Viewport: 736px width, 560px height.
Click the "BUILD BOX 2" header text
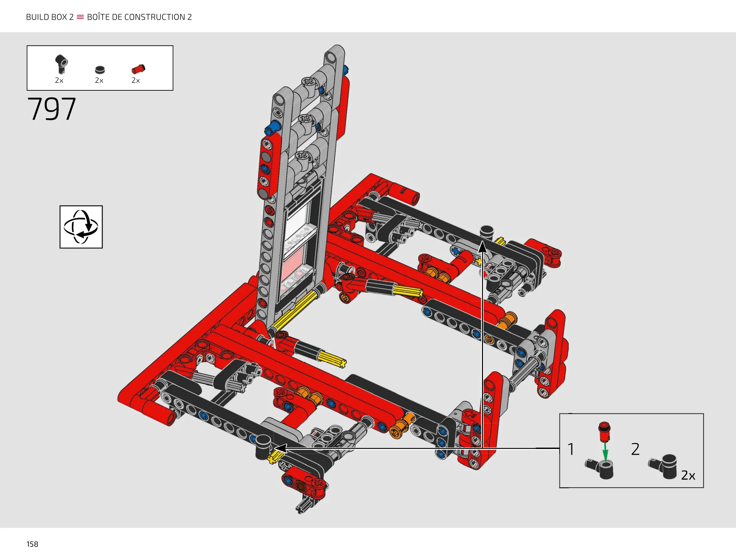[50, 17]
